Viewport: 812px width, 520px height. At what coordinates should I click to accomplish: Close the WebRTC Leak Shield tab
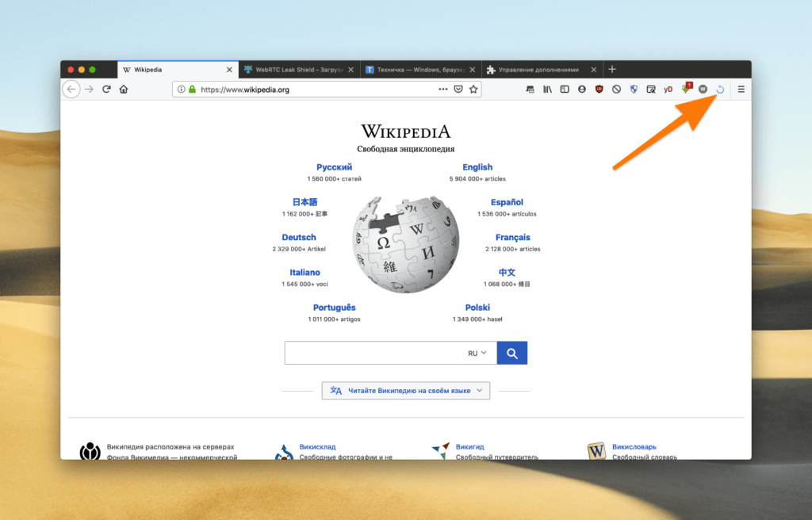click(350, 70)
